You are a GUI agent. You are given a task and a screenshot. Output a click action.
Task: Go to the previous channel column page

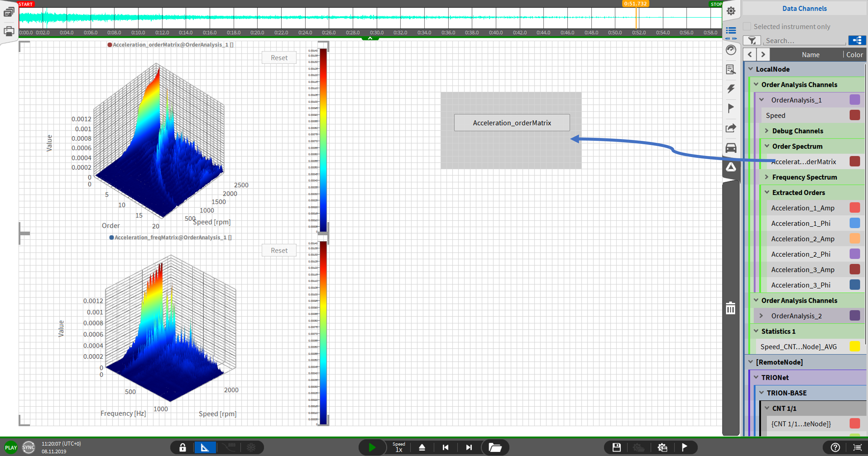pos(750,55)
